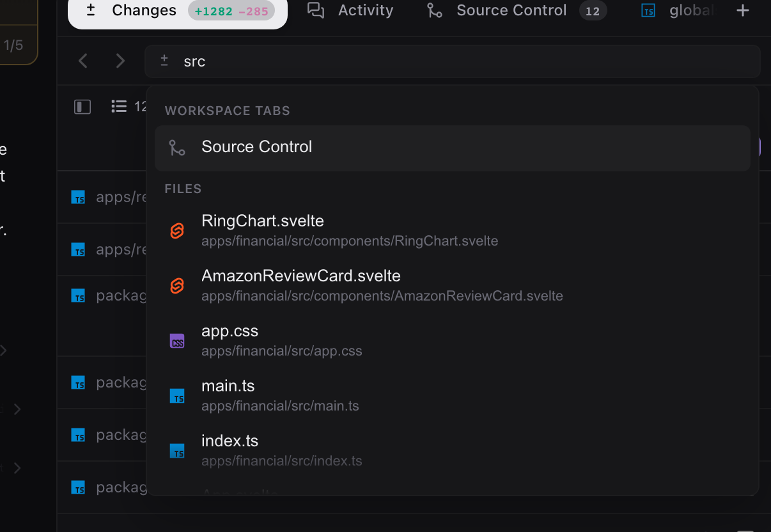
Task: Click the CSS icon beside app.css
Action: click(177, 341)
